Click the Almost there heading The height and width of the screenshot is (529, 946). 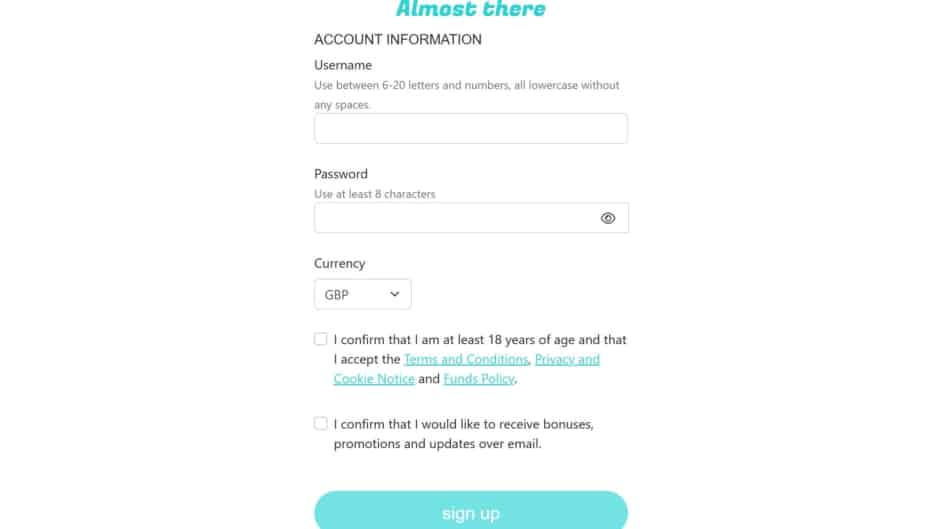pos(471,9)
